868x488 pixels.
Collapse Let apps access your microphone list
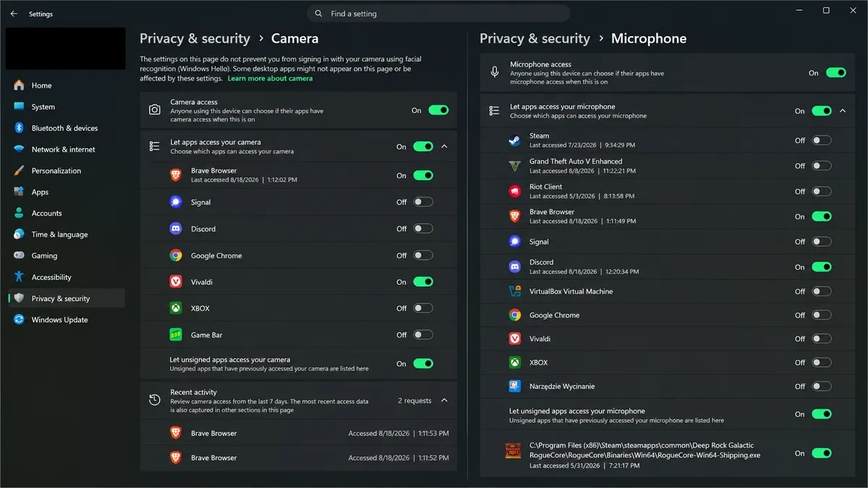[x=843, y=111]
